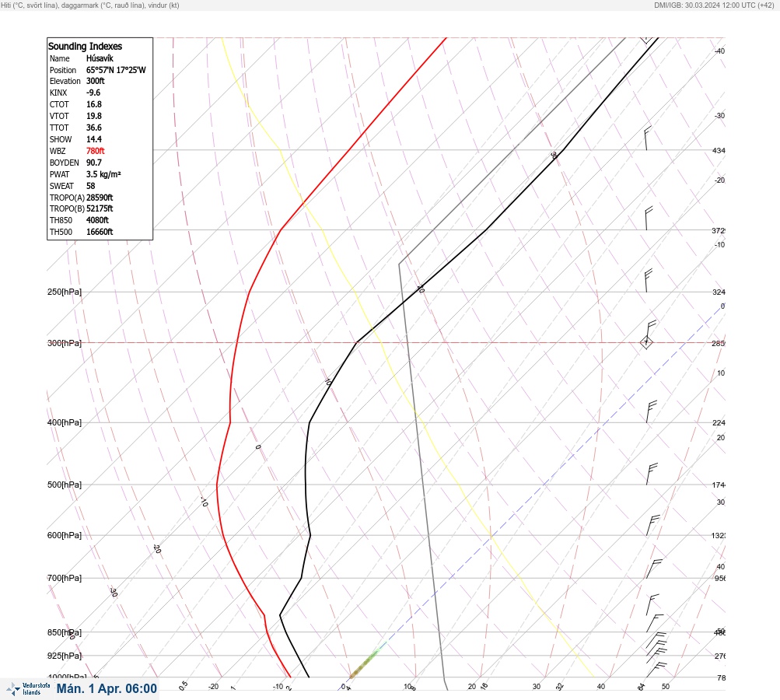Select the TH500 value 16660ft
This screenshot has width=780, height=700.
pyautogui.click(x=100, y=232)
